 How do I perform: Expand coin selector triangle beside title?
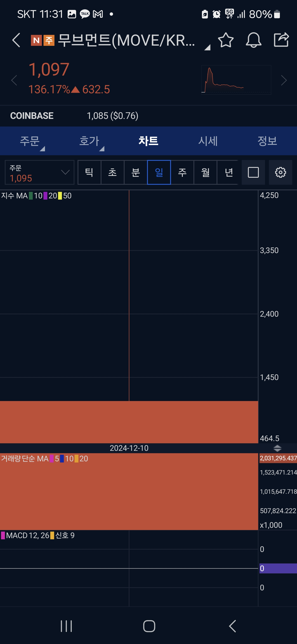point(207,47)
